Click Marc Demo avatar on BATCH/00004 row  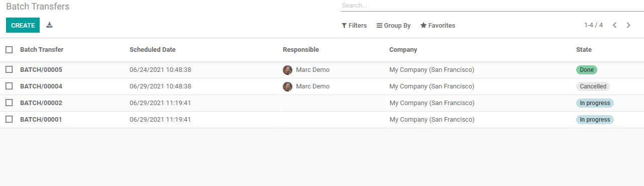click(x=287, y=86)
